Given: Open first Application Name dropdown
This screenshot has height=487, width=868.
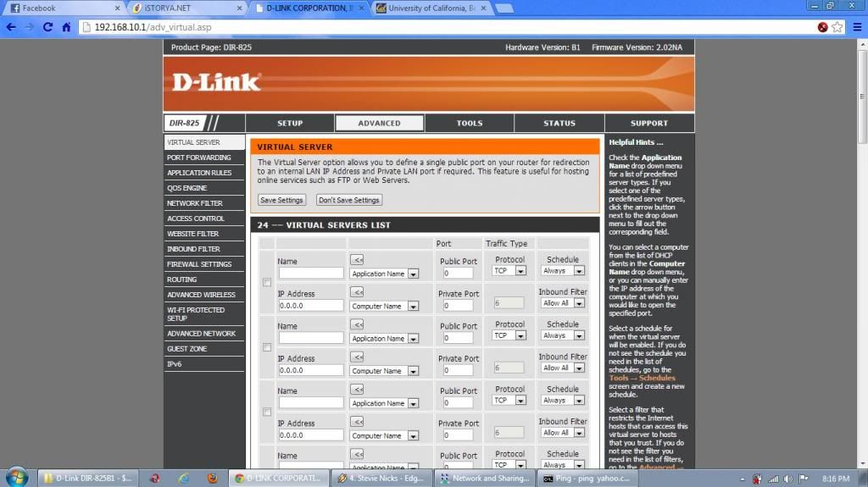Looking at the screenshot, I should [x=385, y=274].
